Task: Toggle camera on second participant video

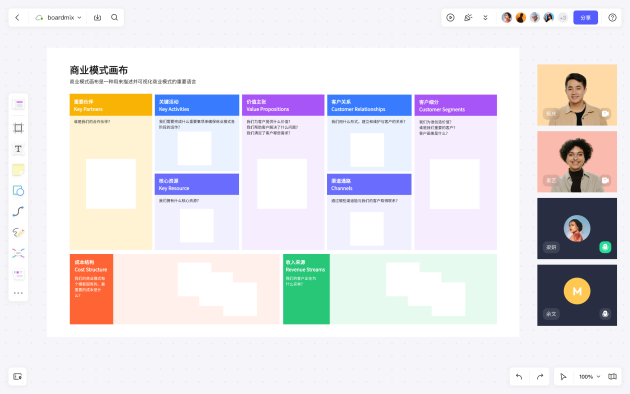Action: point(605,180)
